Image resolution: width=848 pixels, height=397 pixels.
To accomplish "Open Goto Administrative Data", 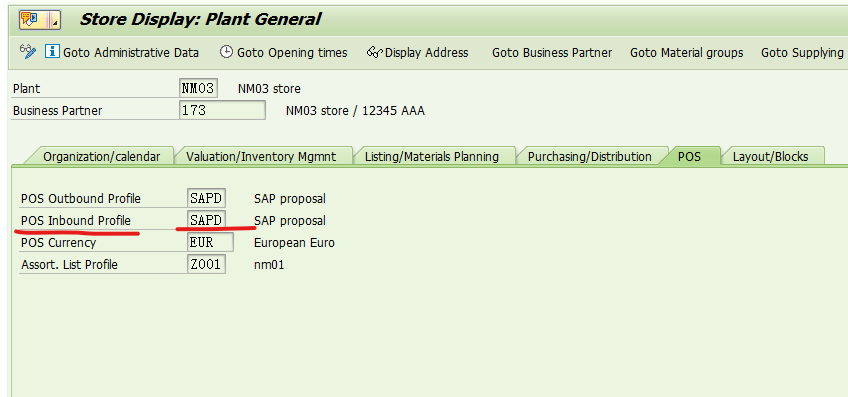I will 131,52.
